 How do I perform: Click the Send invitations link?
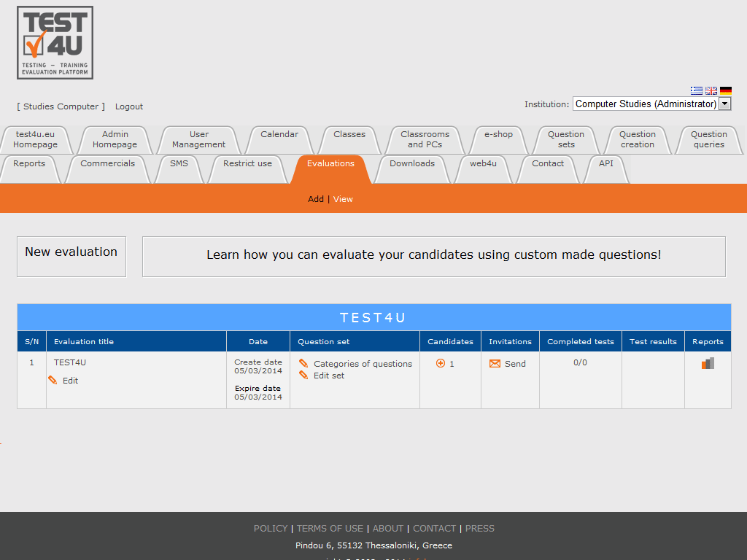515,364
